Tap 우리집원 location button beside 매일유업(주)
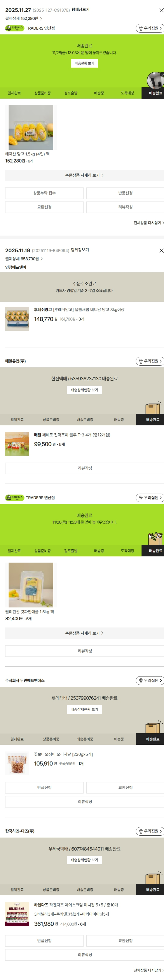The width and height of the screenshot is (164, 980). tap(150, 361)
